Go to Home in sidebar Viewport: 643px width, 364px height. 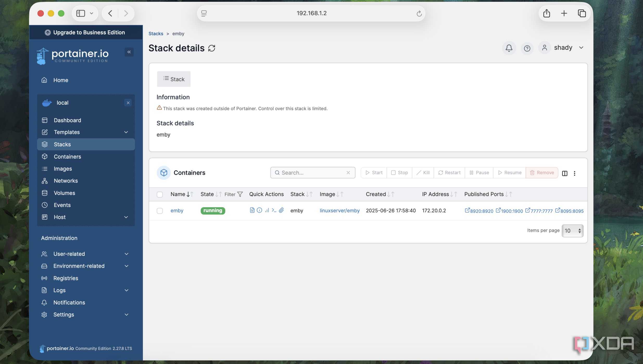86,80
